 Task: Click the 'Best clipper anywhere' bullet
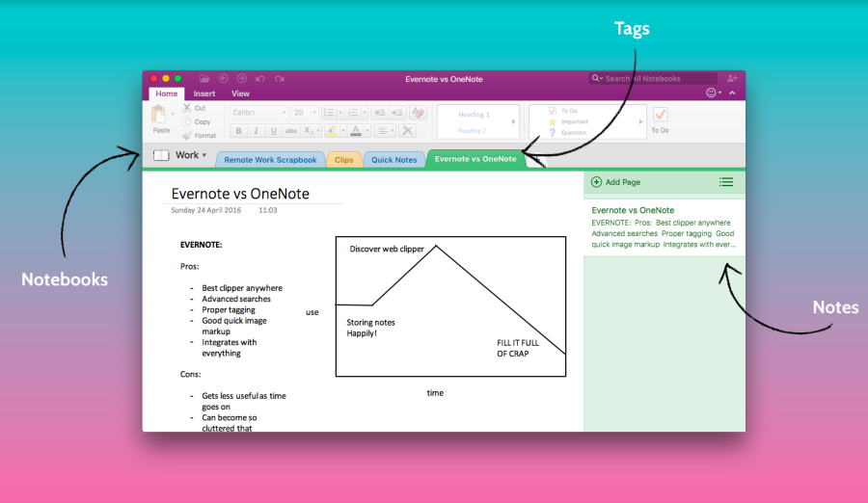(242, 288)
